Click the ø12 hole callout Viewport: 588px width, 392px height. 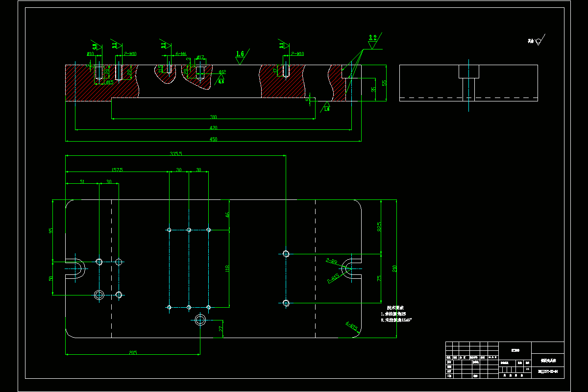pyautogui.click(x=222, y=73)
